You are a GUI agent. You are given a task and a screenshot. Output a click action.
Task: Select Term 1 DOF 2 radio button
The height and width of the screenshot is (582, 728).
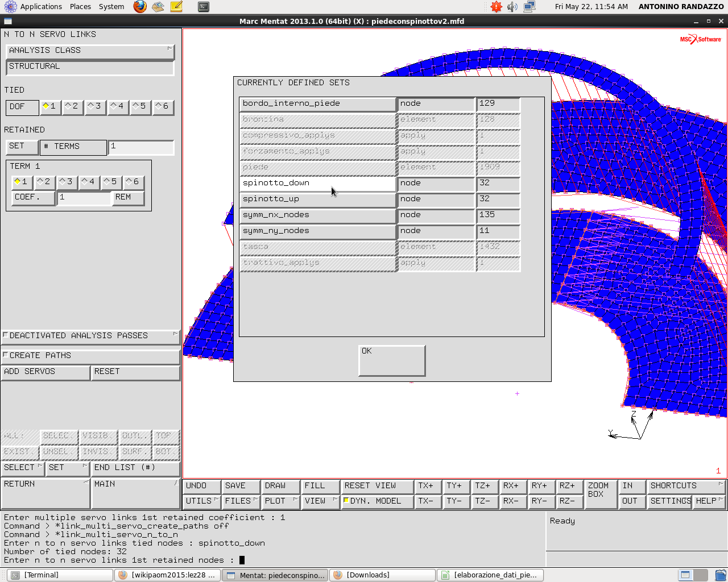click(45, 182)
